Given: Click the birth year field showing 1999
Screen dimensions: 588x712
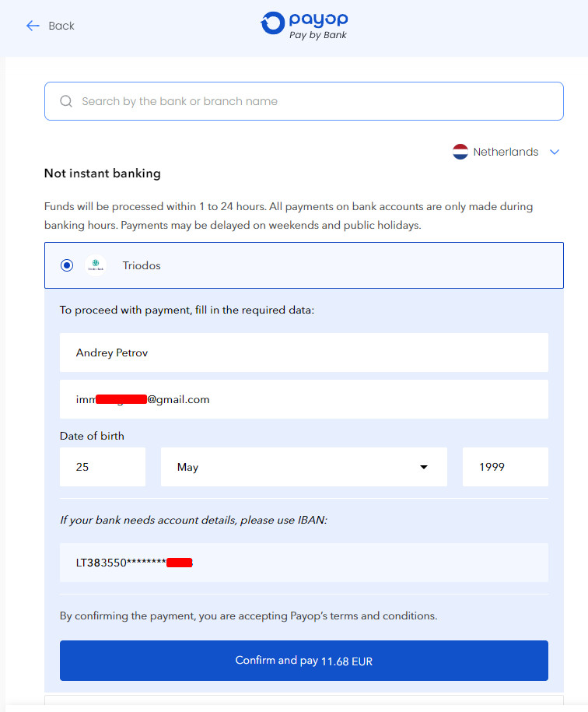Looking at the screenshot, I should tap(506, 467).
